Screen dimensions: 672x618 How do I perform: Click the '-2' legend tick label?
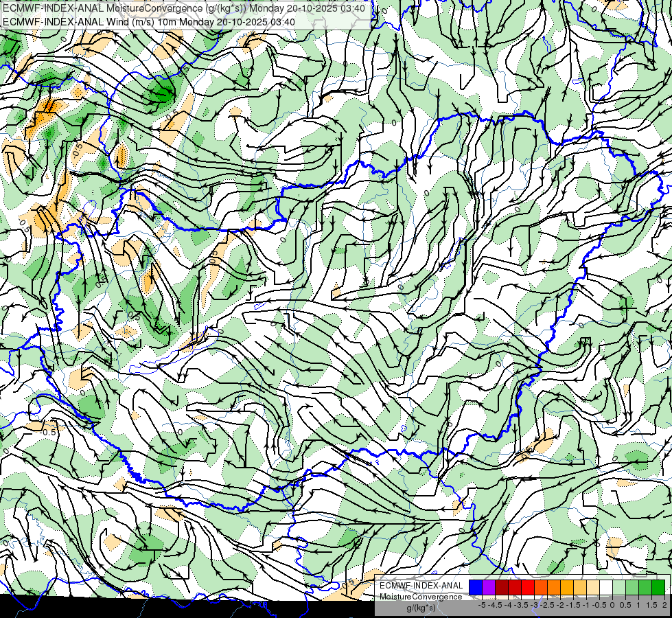tap(561, 605)
